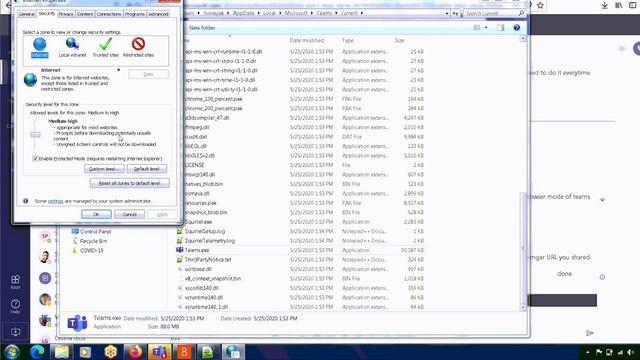This screenshot has height=360, width=640.
Task: Open the General tab in Internet Properties
Action: coord(27,14)
